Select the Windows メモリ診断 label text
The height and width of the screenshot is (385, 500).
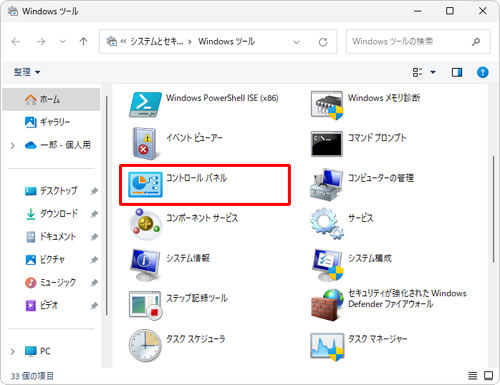(384, 98)
